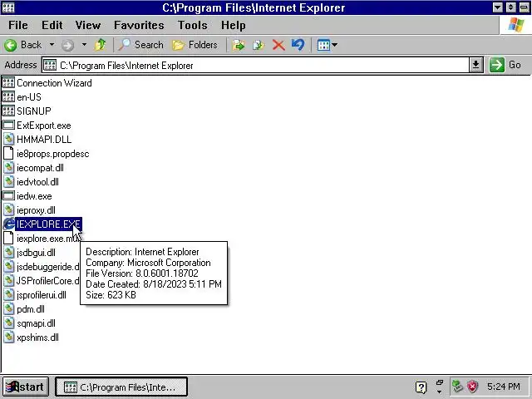Open the Back history dropdown arrow

(x=52, y=44)
